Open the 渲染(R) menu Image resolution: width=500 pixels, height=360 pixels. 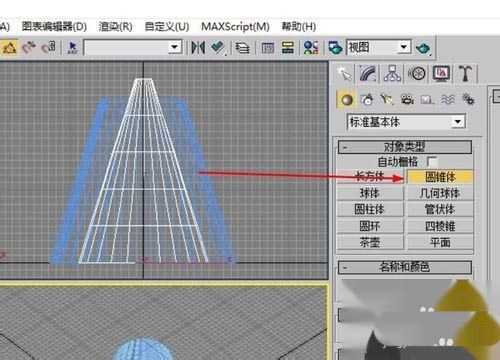point(115,27)
